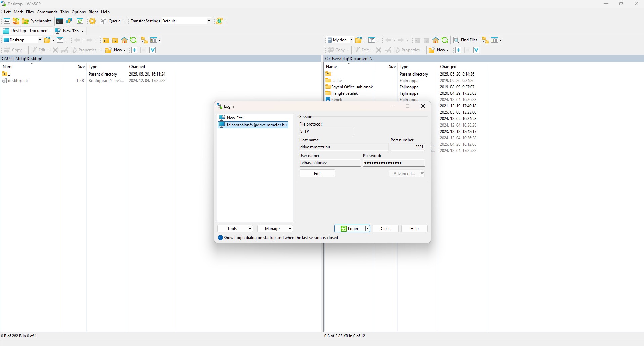Viewport: 644px width, 346px height.
Task: Click New folder icon in right panel
Action: (432, 50)
